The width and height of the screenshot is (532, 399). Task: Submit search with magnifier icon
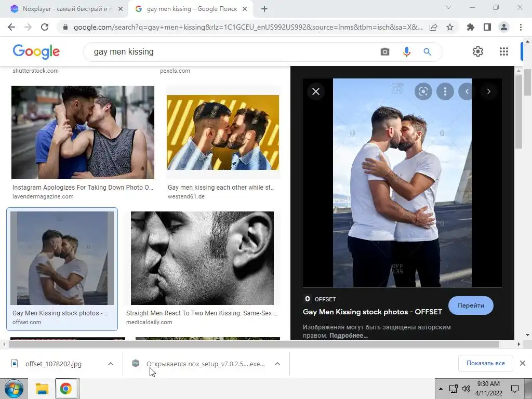(427, 52)
